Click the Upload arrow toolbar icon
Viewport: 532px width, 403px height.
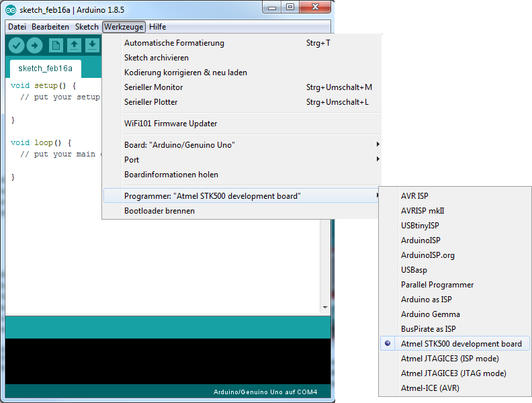(x=34, y=45)
